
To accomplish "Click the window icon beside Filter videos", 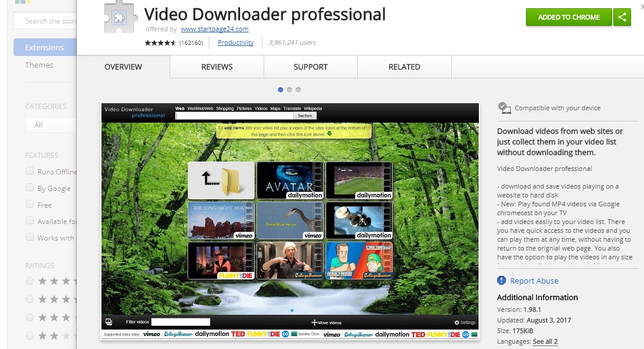I will tap(109, 322).
